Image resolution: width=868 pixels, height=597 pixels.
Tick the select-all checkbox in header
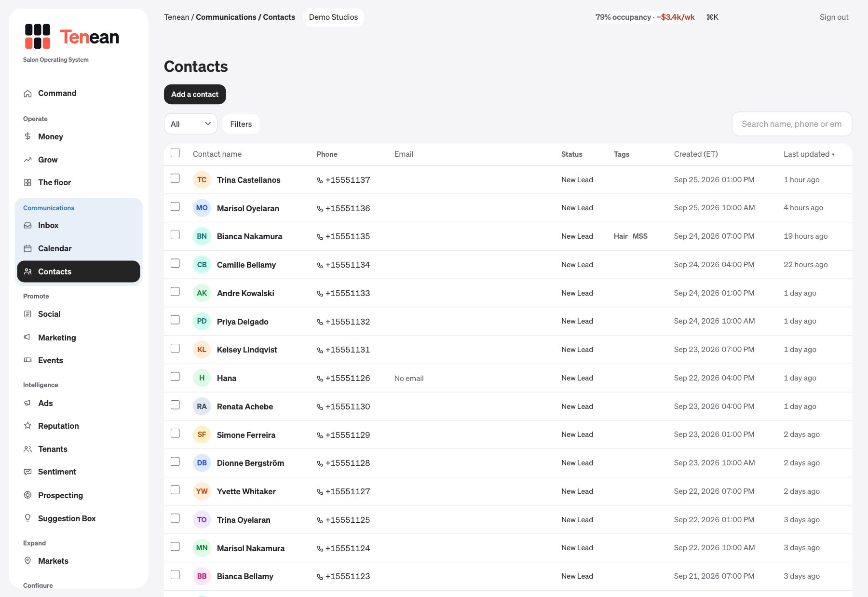[x=175, y=153]
